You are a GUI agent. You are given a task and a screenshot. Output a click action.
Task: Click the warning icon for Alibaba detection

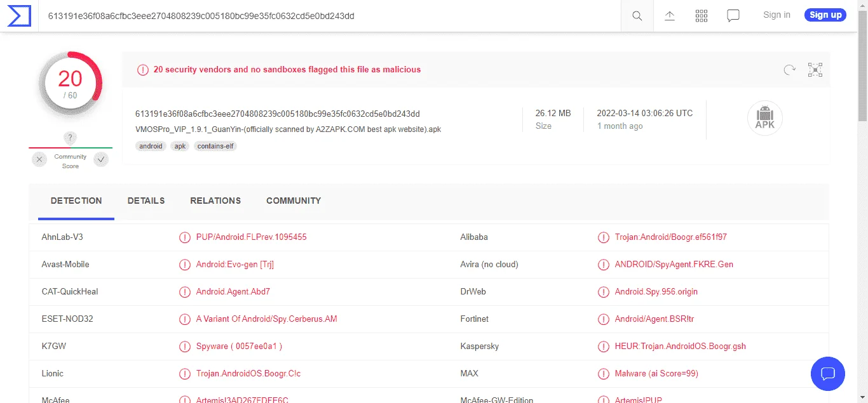(x=604, y=237)
